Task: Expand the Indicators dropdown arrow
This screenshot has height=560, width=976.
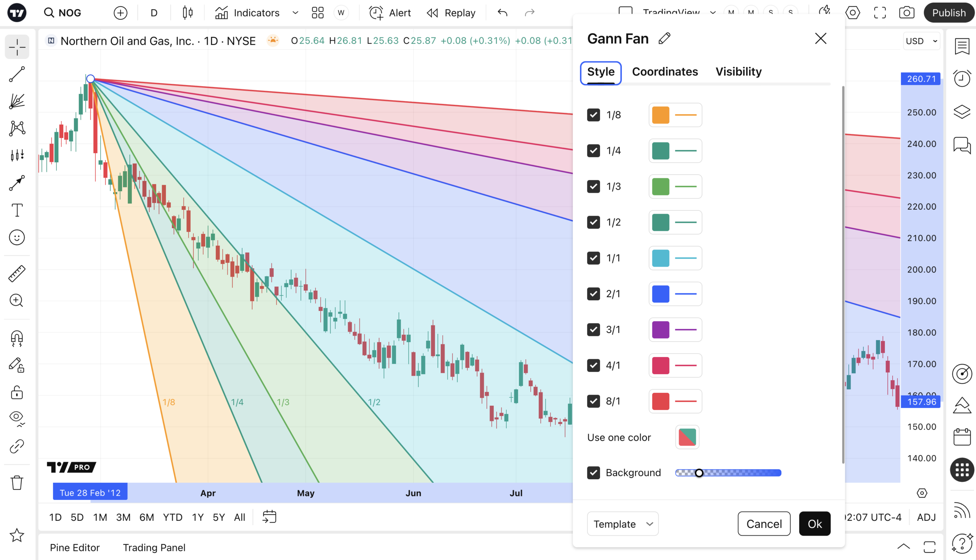Action: [x=295, y=13]
